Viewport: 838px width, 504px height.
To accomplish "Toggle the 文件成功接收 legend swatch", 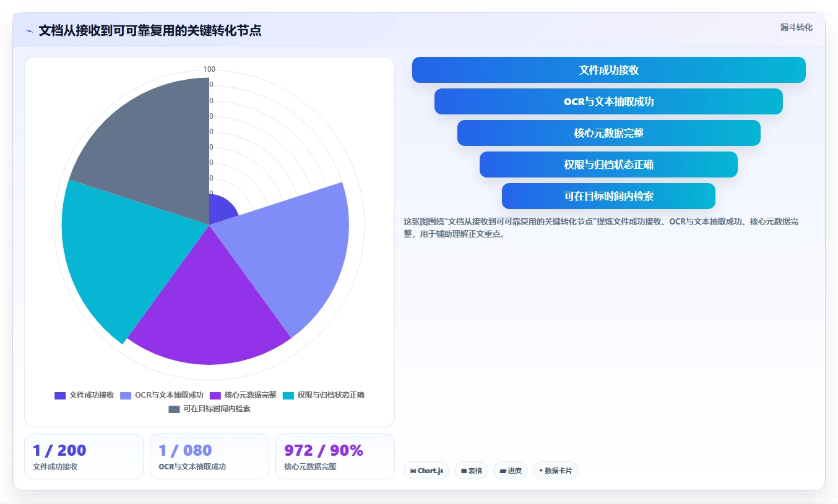I will click(x=60, y=395).
